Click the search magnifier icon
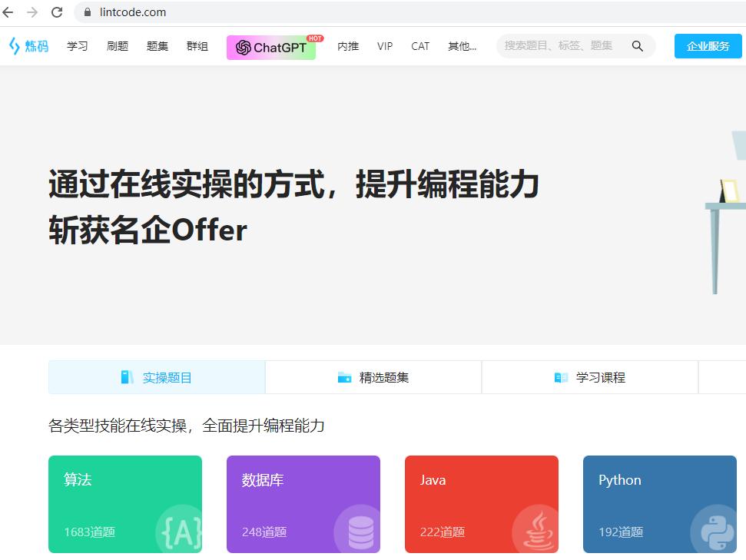746x560 pixels. tap(638, 45)
